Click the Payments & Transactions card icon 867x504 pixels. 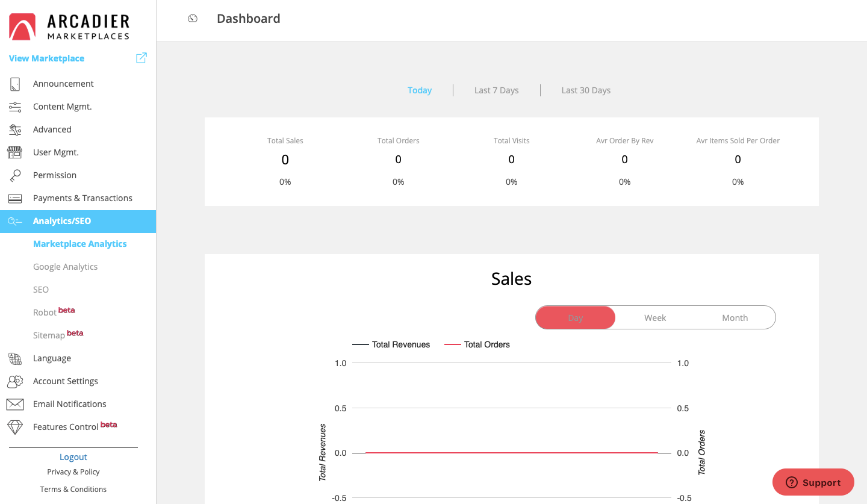tap(15, 198)
